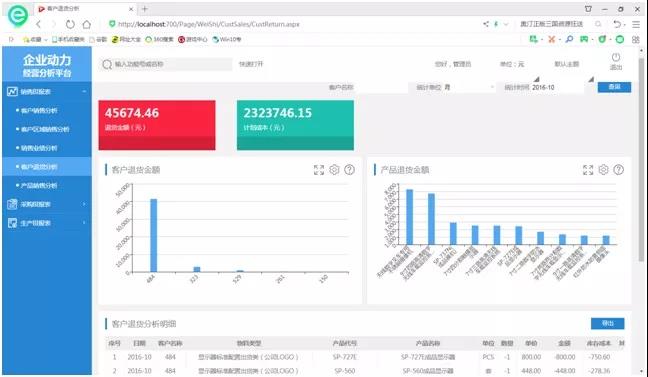
Task: Click the browser search magnifier icon
Action: pos(598,24)
